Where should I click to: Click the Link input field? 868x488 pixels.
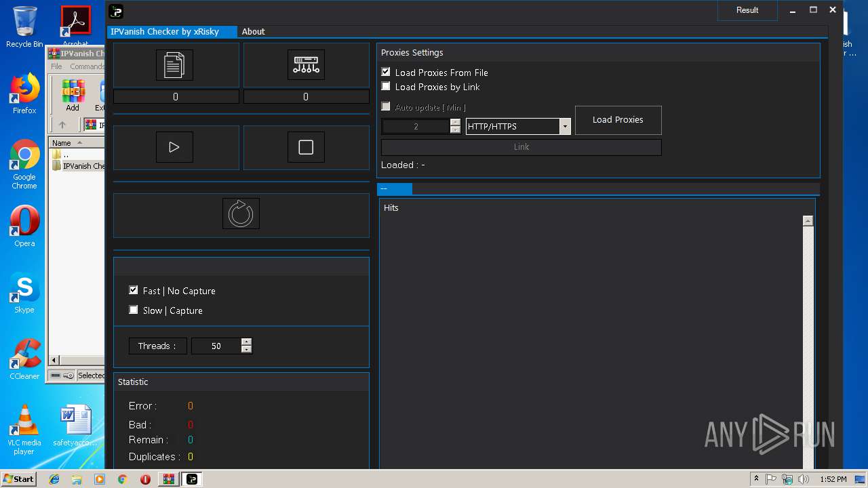click(521, 147)
